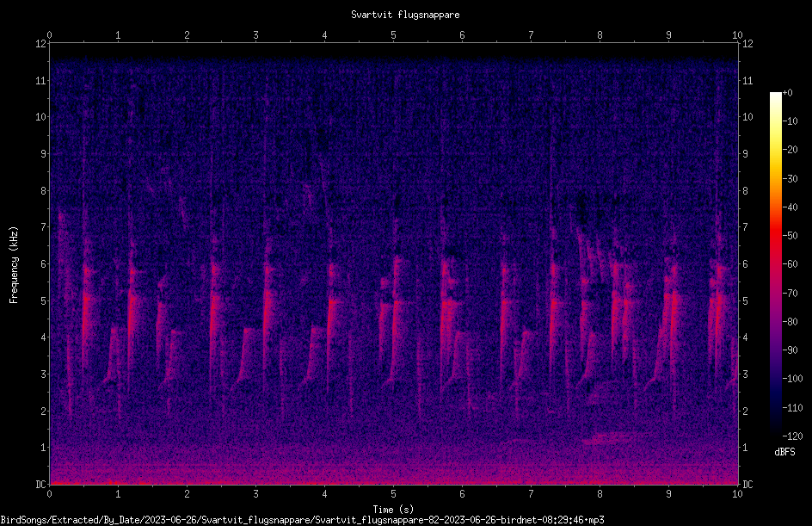
Task: Click the '-110' color scale label
Action: pos(792,408)
